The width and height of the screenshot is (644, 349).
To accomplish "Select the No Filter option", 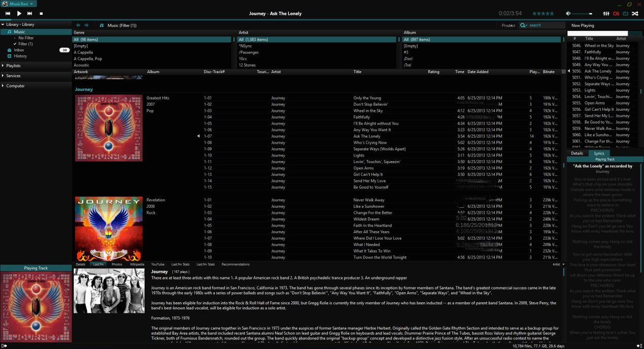I will point(26,38).
